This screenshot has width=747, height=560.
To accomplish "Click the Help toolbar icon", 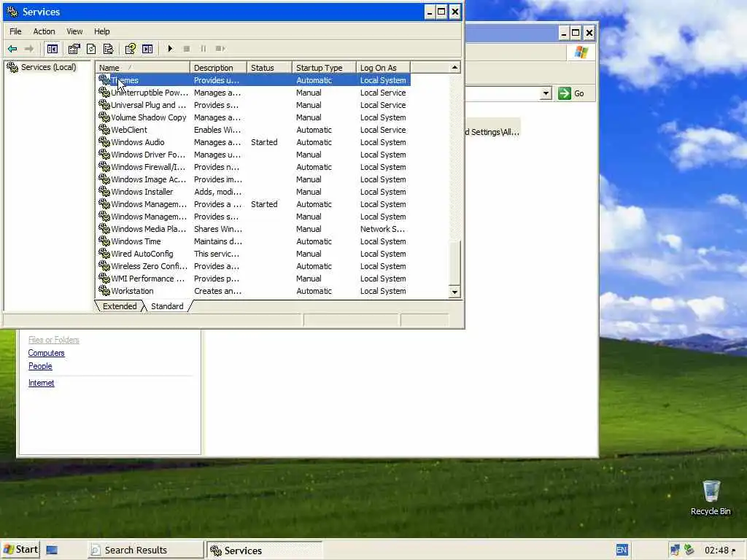I will click(130, 49).
